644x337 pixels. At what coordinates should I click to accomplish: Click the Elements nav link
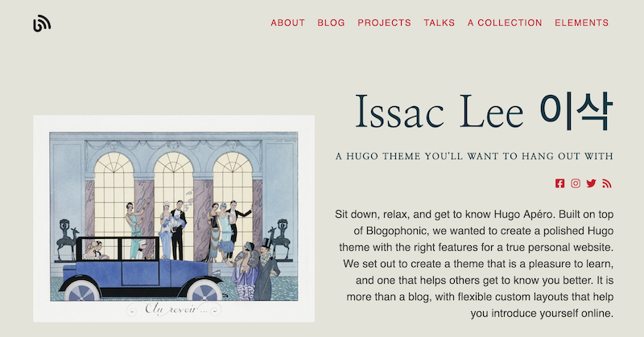(x=581, y=23)
